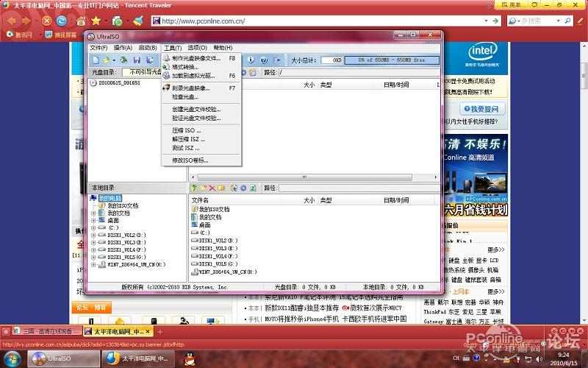Image resolution: width=588 pixels, height=368 pixels.
Task: Click the blue gear icon in local pane toolbar
Action: (x=243, y=188)
